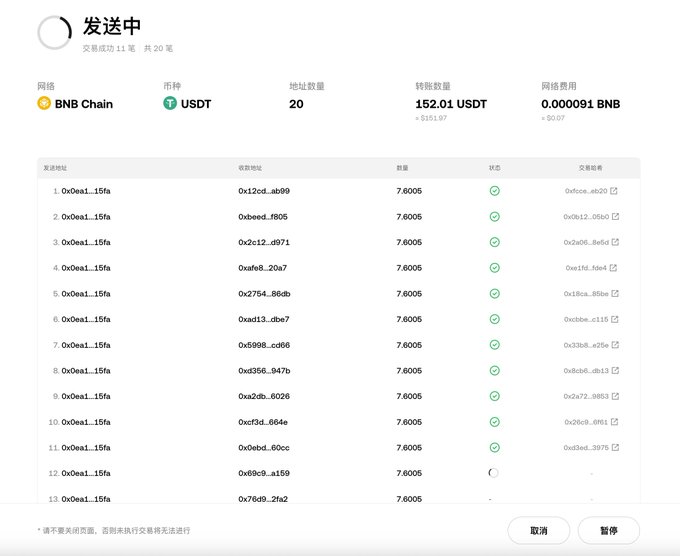
Task: Open transaction hash link 0x0b12...05b0
Action: (586, 216)
